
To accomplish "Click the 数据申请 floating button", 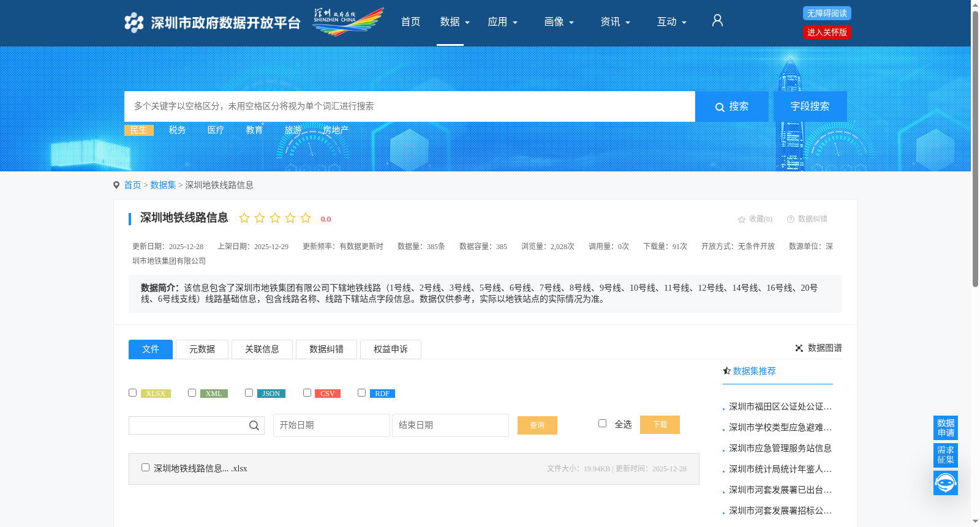I will click(946, 428).
